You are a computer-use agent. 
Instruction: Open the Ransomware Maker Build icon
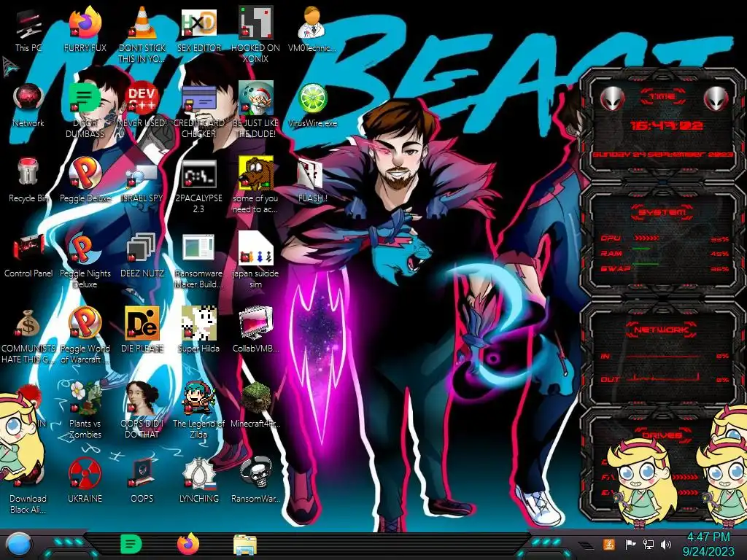198,249
